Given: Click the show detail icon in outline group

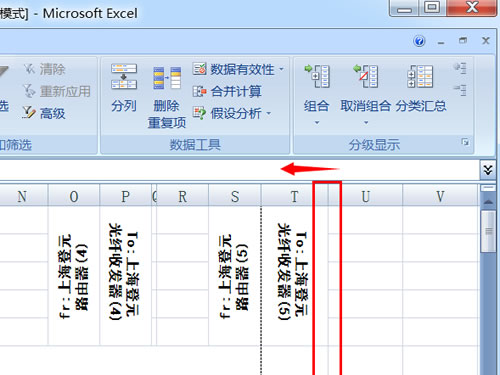Looking at the screenshot, I should pyautogui.click(x=460, y=68).
